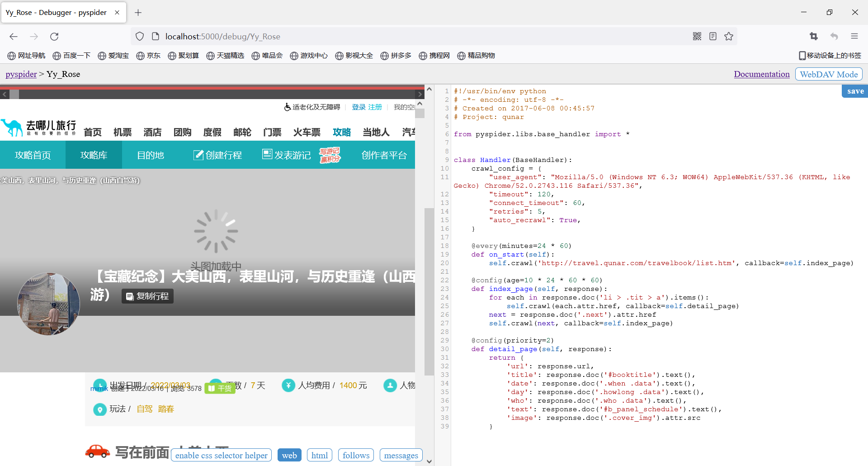
Task: Reload the current page
Action: (x=54, y=36)
